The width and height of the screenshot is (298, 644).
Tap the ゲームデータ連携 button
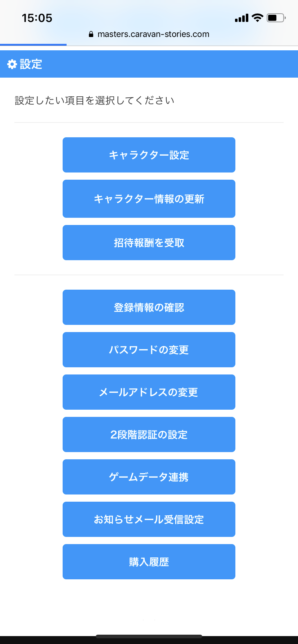[x=149, y=477]
